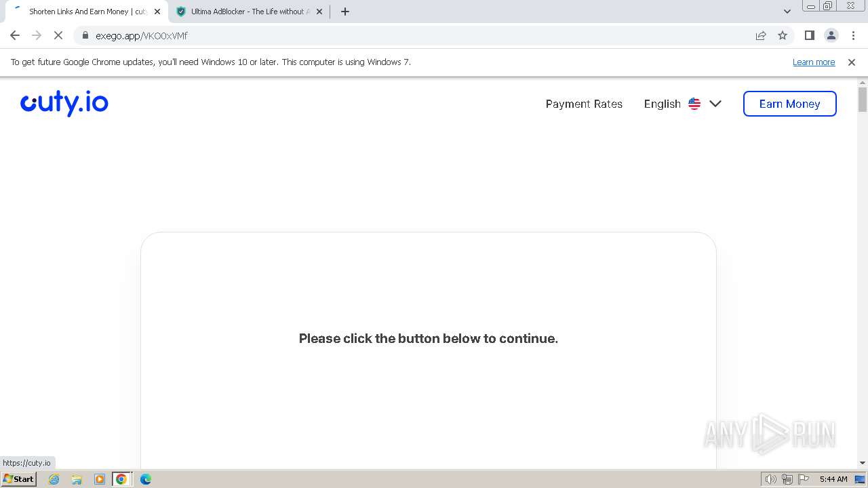Open the Chrome profile avatar
This screenshot has height=488, width=868.
click(831, 35)
